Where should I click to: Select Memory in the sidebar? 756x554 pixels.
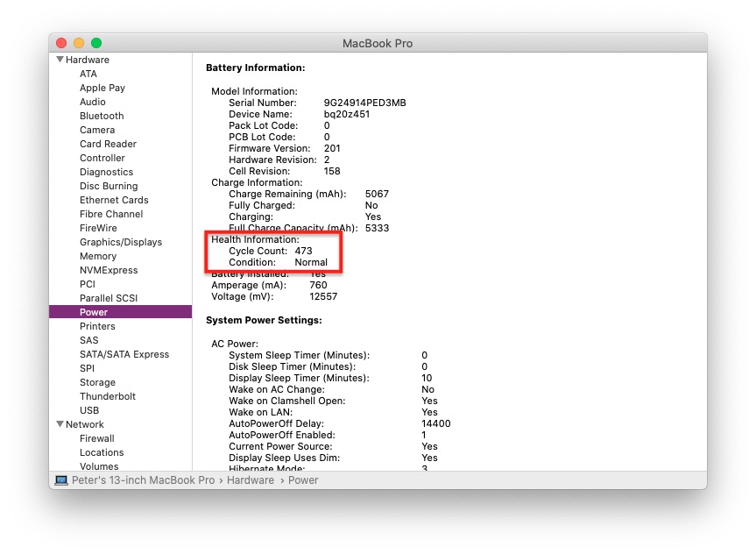pyautogui.click(x=98, y=256)
